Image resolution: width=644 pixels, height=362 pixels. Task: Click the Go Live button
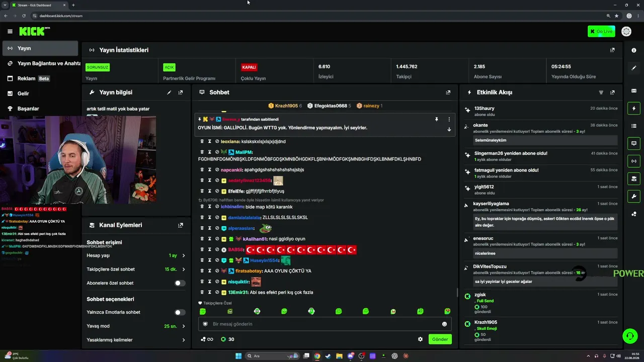pyautogui.click(x=601, y=31)
